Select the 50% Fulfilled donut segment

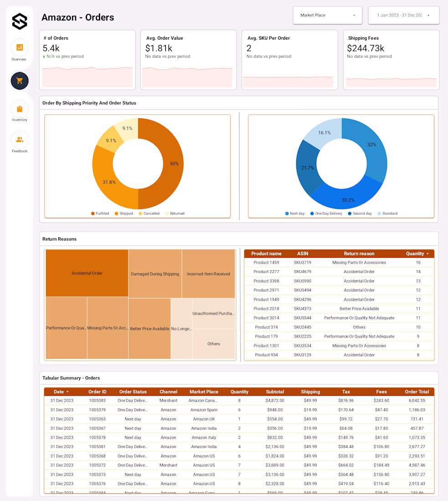click(173, 164)
